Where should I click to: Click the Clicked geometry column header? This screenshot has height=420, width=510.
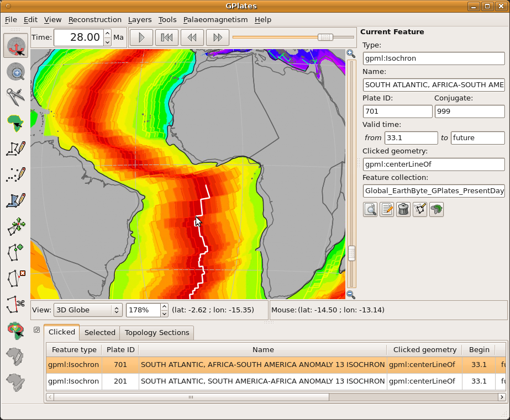424,349
